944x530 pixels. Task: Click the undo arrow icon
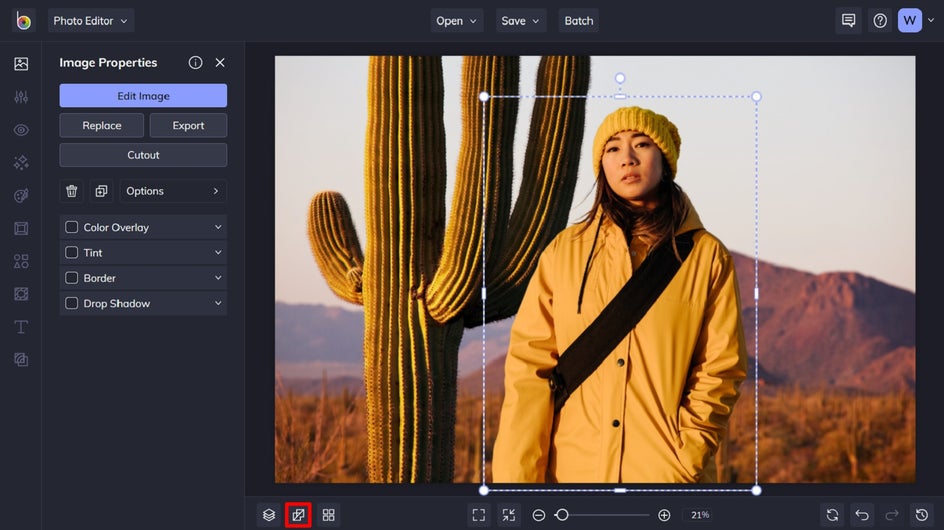[862, 515]
